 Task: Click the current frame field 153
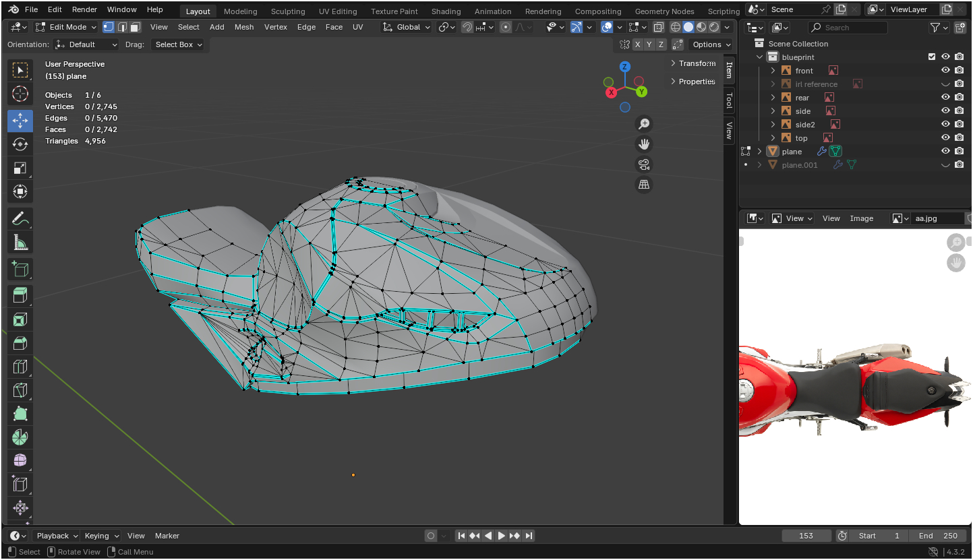[806, 536]
